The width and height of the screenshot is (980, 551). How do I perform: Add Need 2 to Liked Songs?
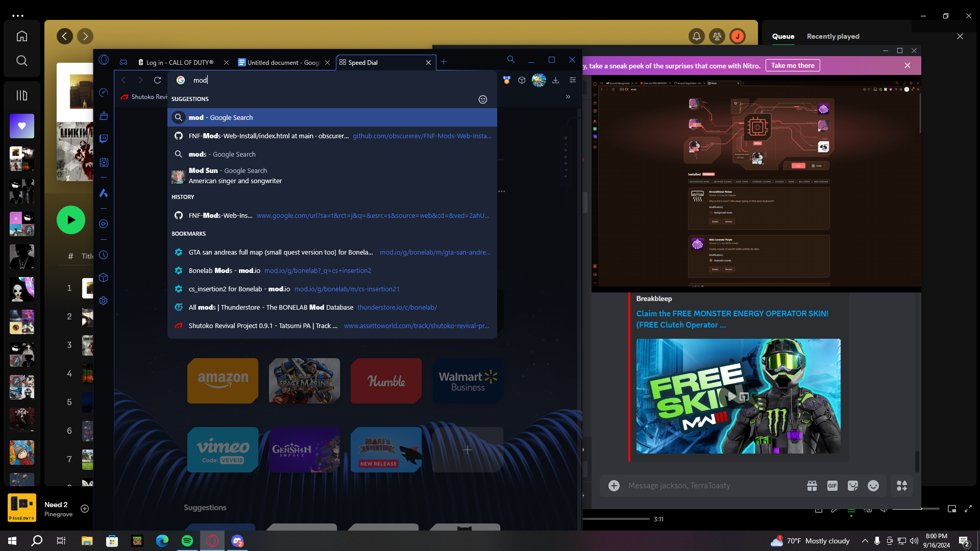point(85,509)
